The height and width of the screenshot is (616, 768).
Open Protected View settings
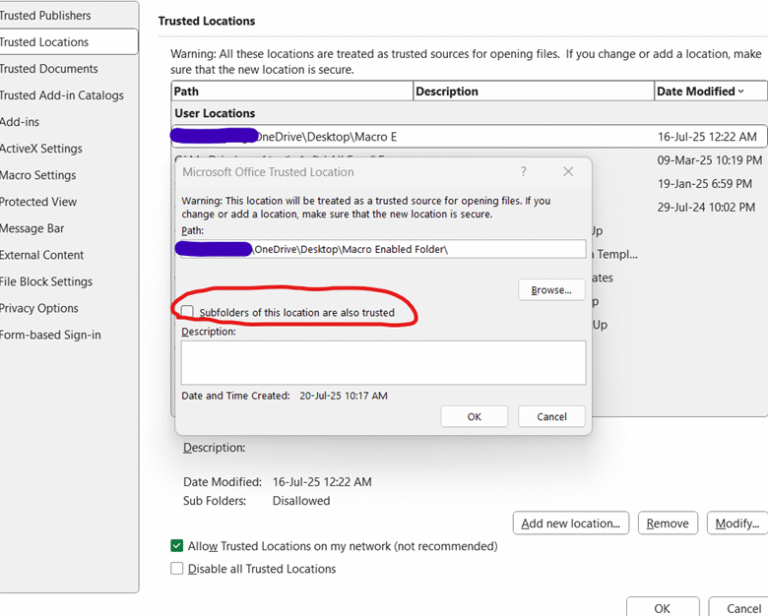click(x=39, y=202)
